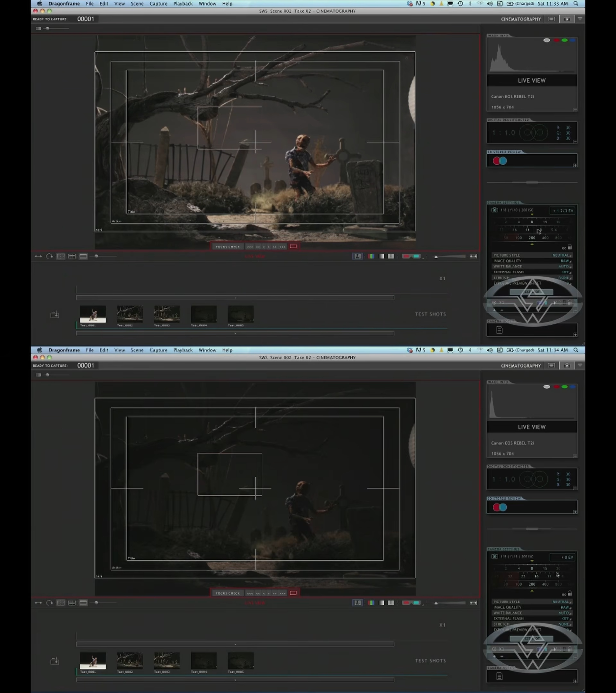Open Capture menu in 11:33 AM menu bar

pyautogui.click(x=158, y=4)
